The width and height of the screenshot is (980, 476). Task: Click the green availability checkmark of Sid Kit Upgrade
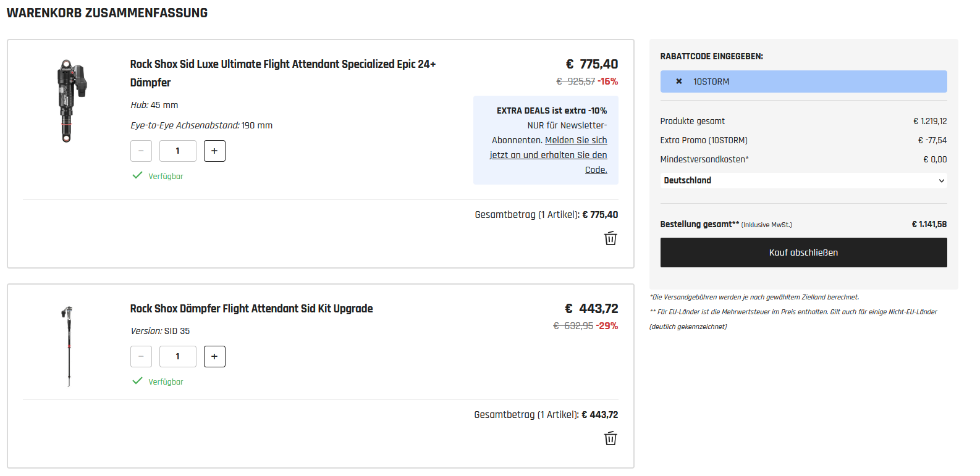click(137, 381)
